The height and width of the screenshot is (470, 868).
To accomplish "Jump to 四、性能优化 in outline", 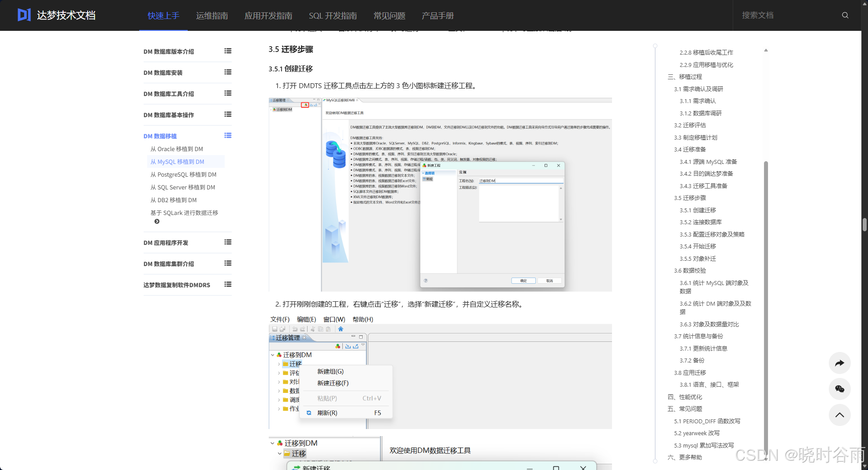I will click(685, 397).
